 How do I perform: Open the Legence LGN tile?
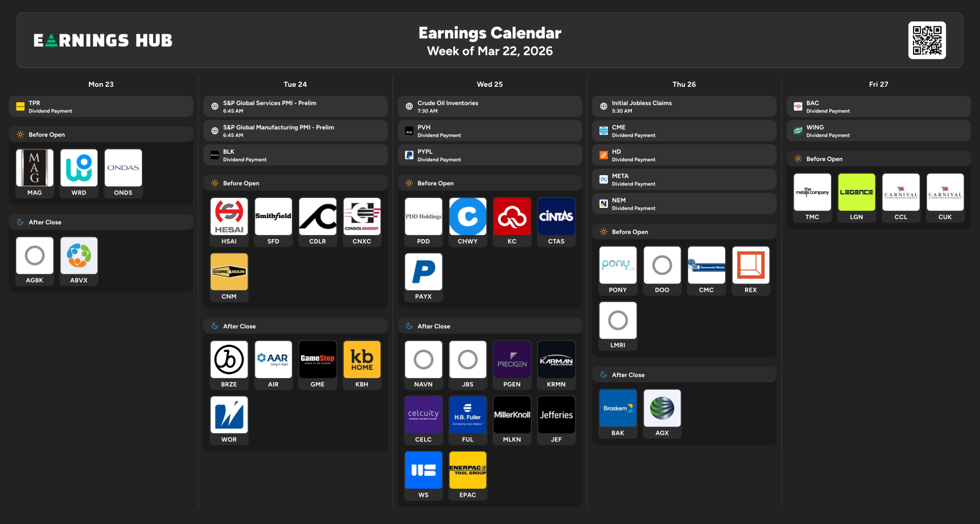pos(856,192)
